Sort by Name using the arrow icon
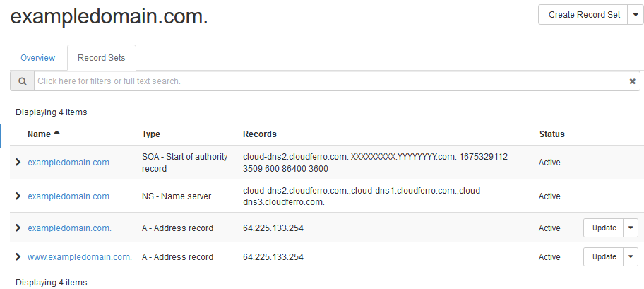The height and width of the screenshot is (289, 644). click(x=56, y=134)
